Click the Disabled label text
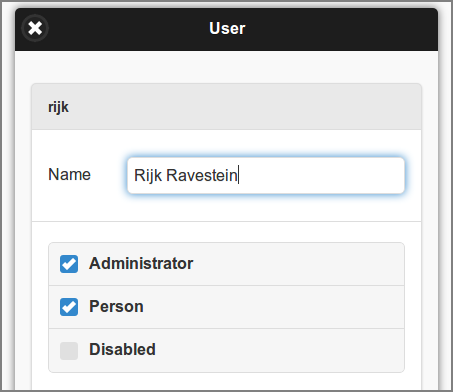The width and height of the screenshot is (453, 392). (122, 349)
